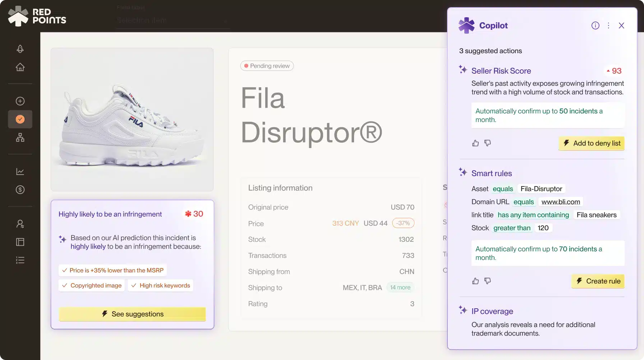Click the Listing information heading
The height and width of the screenshot is (360, 644).
[x=280, y=188]
